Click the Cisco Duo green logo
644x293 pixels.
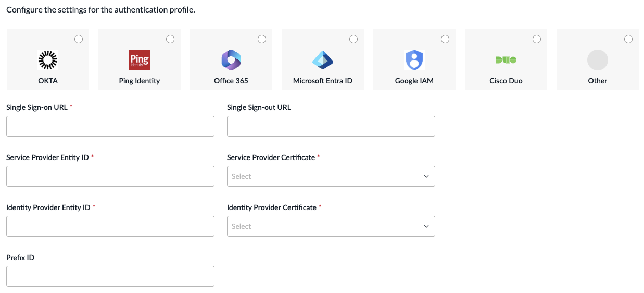(506, 60)
